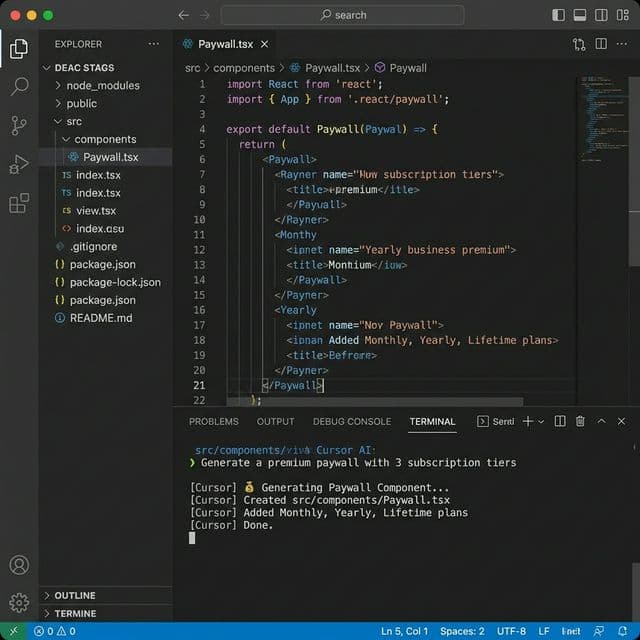Viewport: 640px width, 640px height.
Task: Switch to the OUTPUT panel tab
Action: coord(276,422)
